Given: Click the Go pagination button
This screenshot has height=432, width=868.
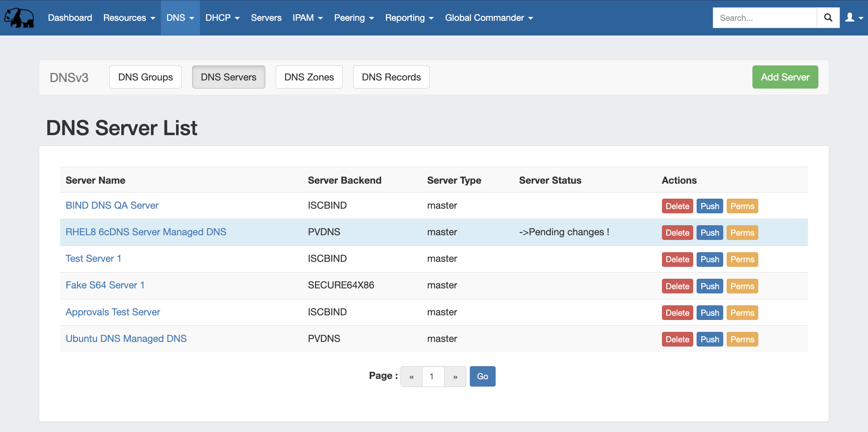Looking at the screenshot, I should 482,377.
